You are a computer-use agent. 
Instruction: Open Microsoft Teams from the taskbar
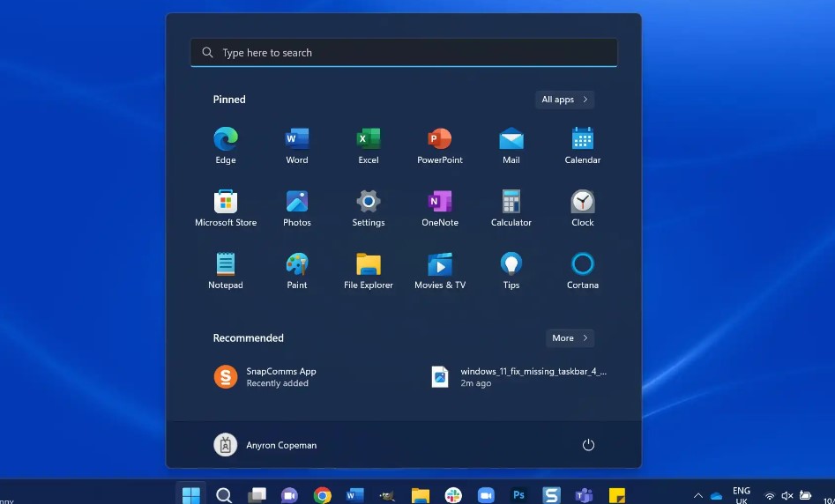585,495
